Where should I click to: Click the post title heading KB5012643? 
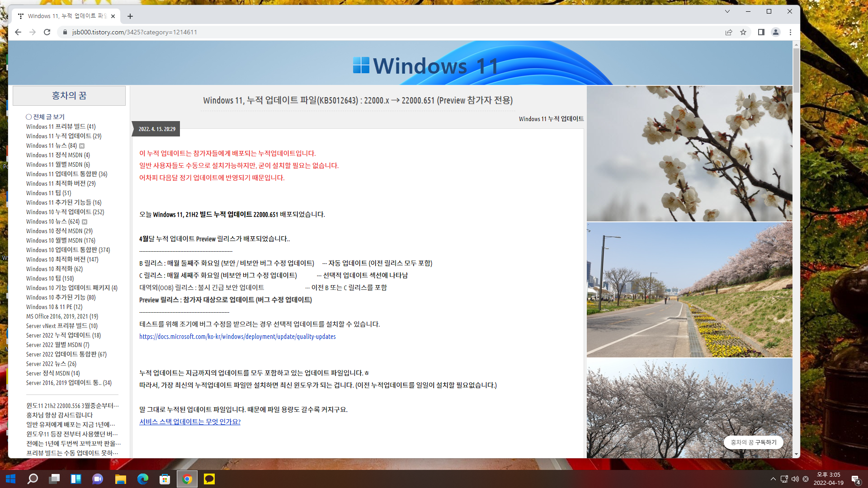(358, 100)
